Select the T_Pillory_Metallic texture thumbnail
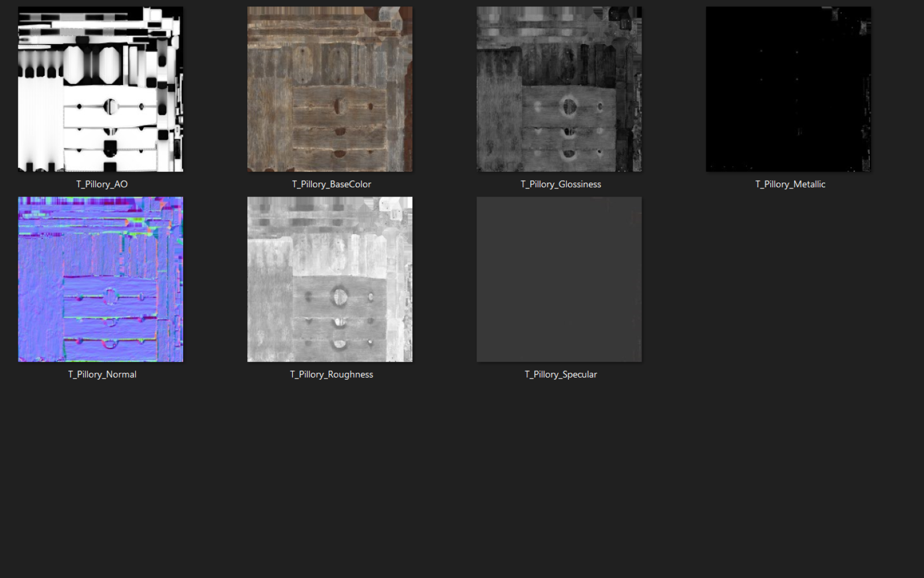 [x=788, y=89]
